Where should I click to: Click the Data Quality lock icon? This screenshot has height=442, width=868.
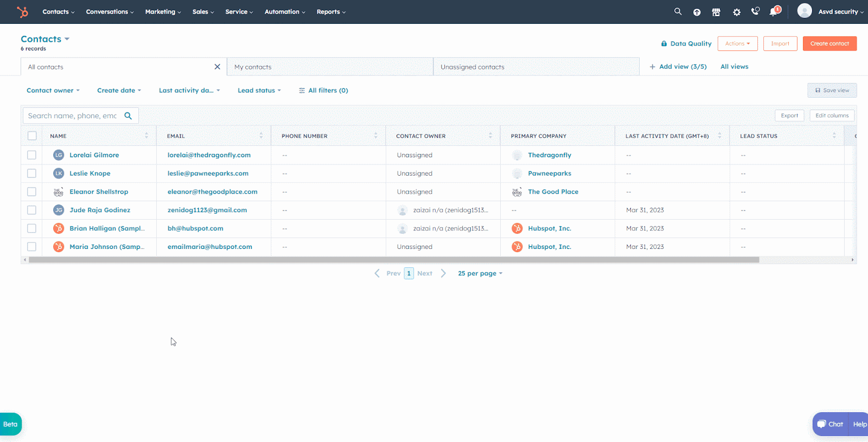[x=664, y=43]
